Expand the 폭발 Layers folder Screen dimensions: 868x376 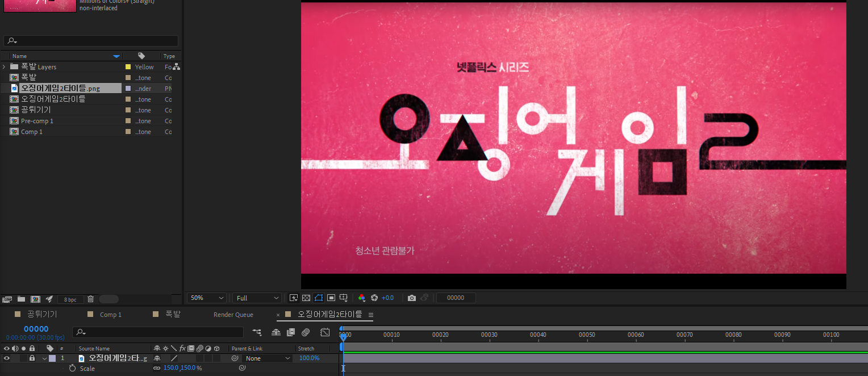[x=4, y=67]
